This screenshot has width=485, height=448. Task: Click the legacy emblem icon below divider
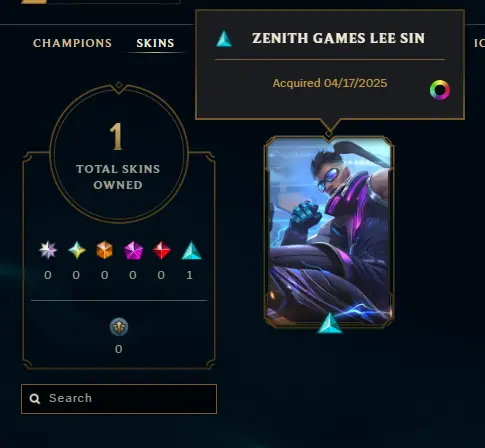(119, 327)
